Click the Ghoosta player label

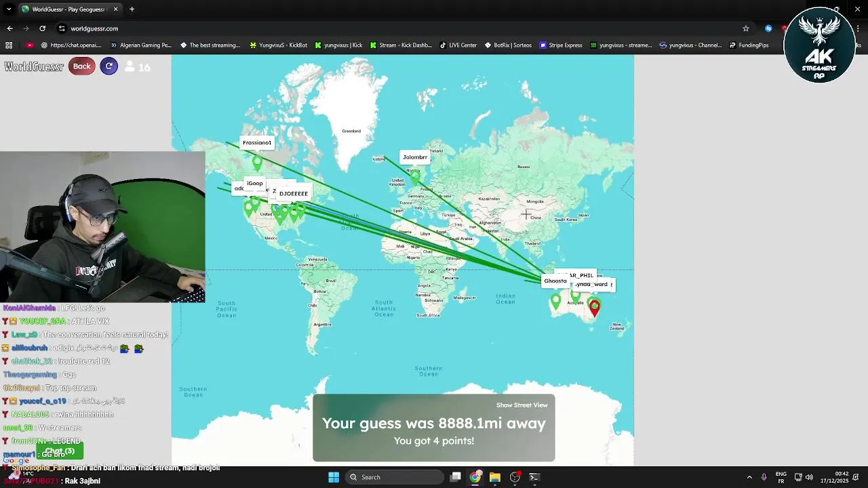555,281
